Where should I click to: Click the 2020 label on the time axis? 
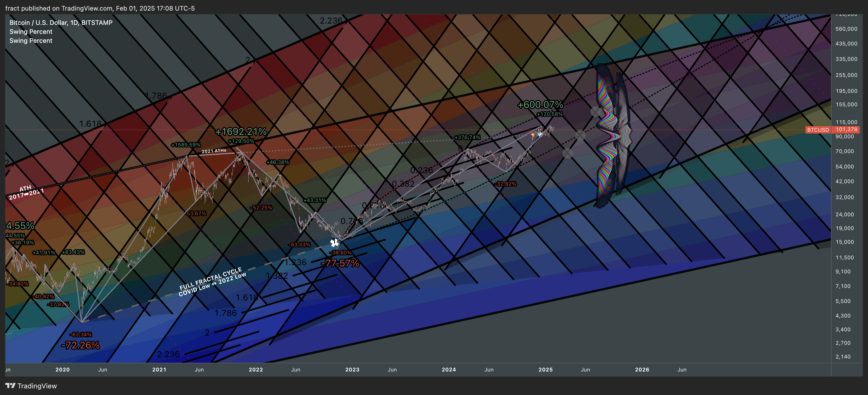coord(62,370)
